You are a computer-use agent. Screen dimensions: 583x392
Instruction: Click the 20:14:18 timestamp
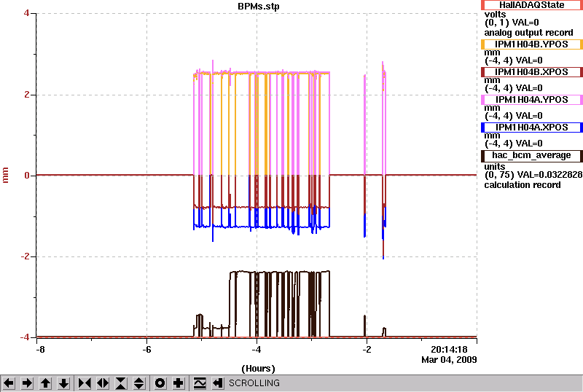point(449,350)
